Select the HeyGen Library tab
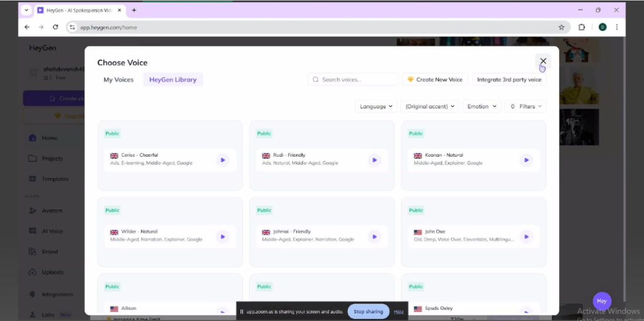 (172, 80)
